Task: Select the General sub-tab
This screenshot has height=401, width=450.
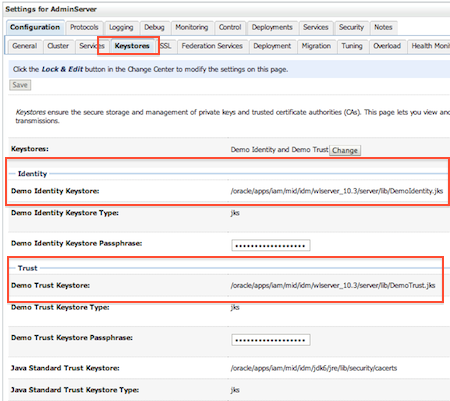Action: [25, 46]
